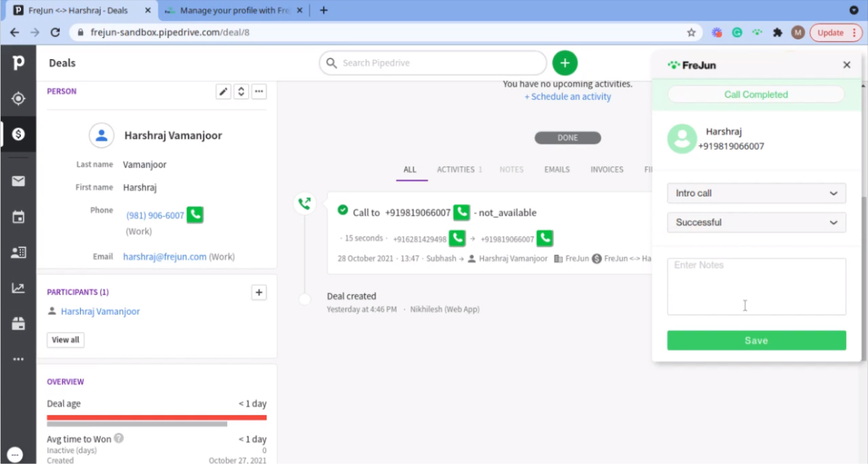This screenshot has width=868, height=464.
Task: Open the Person section three-dots menu
Action: [259, 92]
